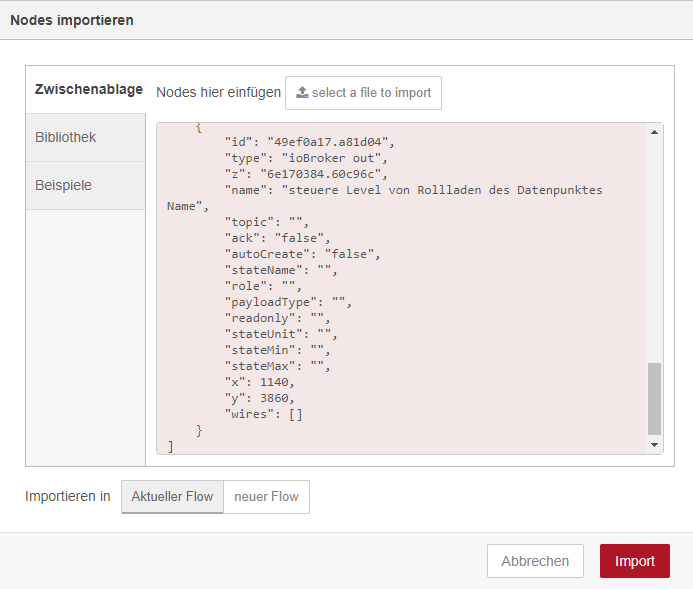Click the upload arrow icon for file import
The image size is (693, 589).
coord(301,93)
